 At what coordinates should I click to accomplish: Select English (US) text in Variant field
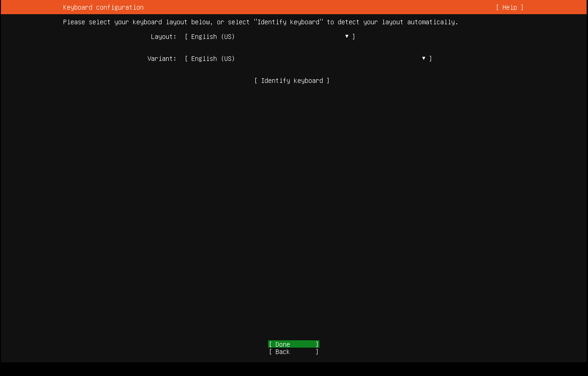(213, 59)
